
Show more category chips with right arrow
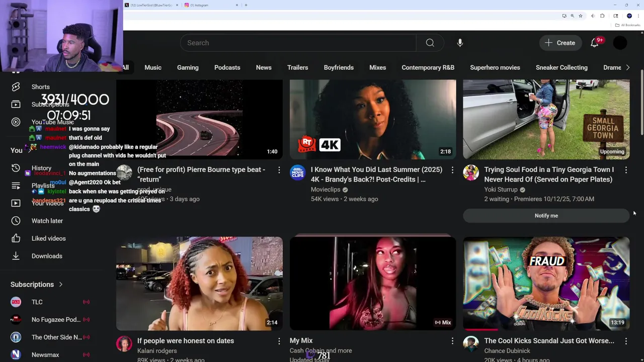click(627, 67)
